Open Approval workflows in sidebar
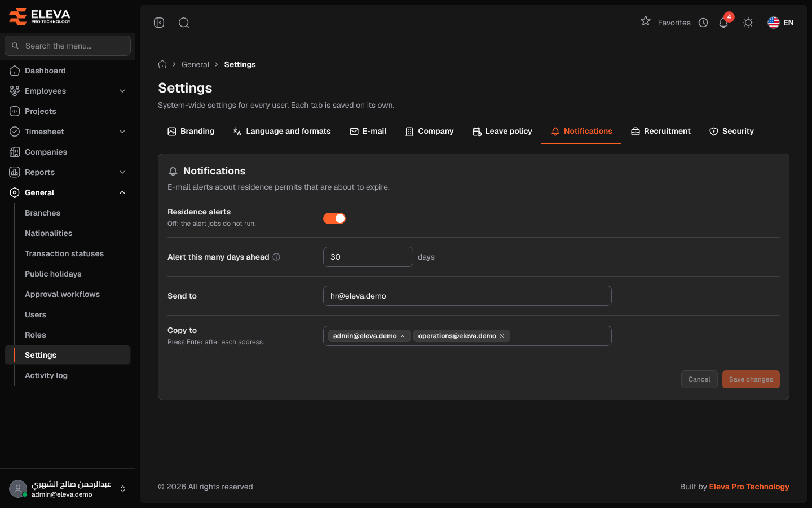The width and height of the screenshot is (812, 508). pyautogui.click(x=62, y=294)
